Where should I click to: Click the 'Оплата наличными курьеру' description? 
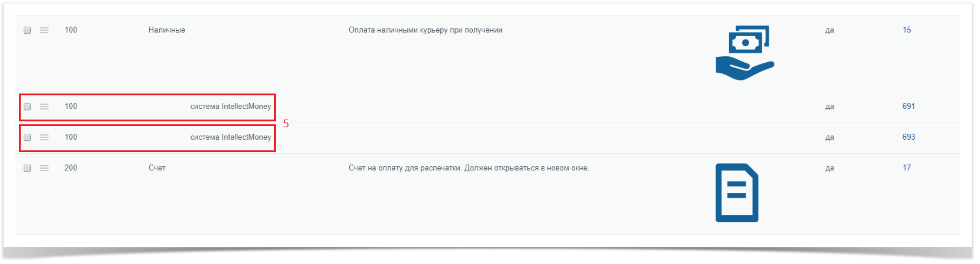(x=425, y=30)
